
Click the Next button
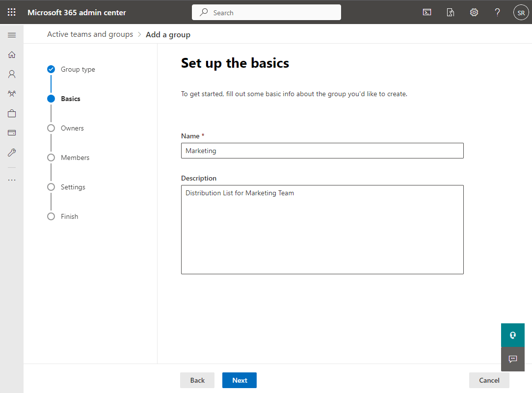coord(239,380)
